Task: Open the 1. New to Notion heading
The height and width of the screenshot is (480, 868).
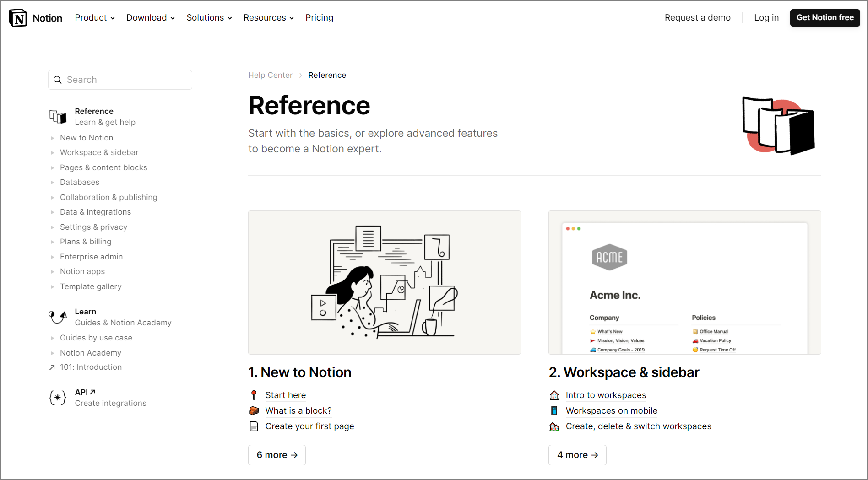Action: tap(300, 372)
